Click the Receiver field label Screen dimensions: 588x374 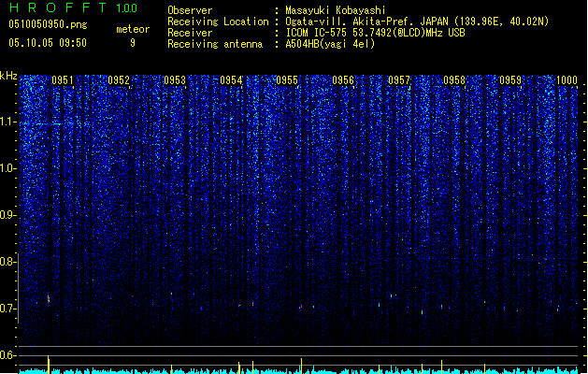(190, 33)
